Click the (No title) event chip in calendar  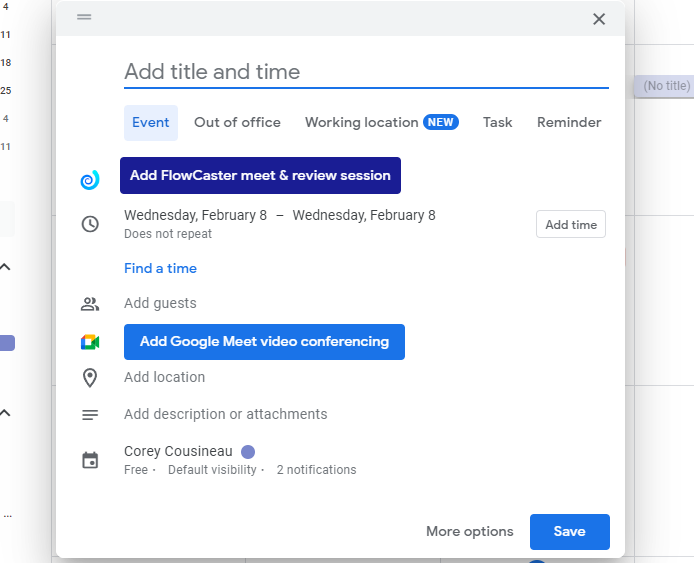[x=664, y=86]
